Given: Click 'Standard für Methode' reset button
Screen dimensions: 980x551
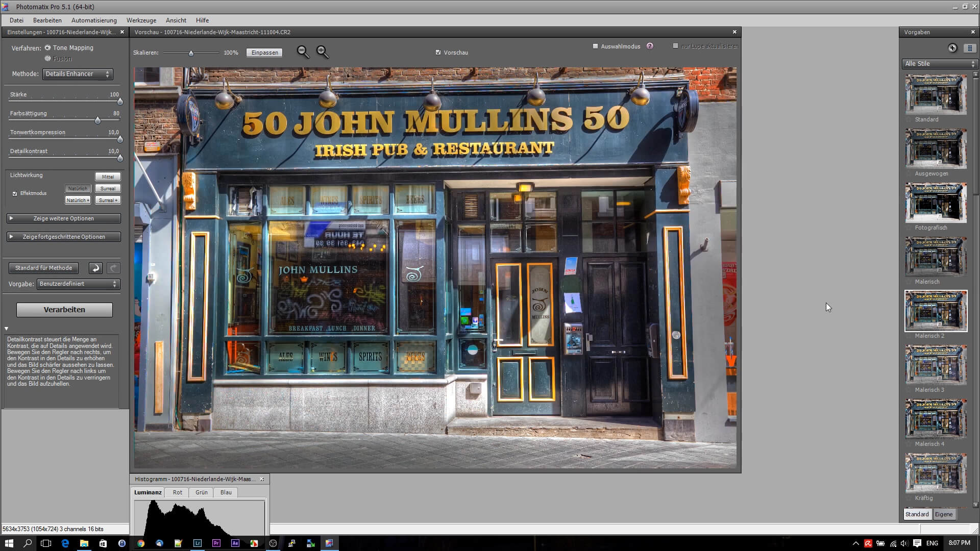Looking at the screenshot, I should pos(43,268).
